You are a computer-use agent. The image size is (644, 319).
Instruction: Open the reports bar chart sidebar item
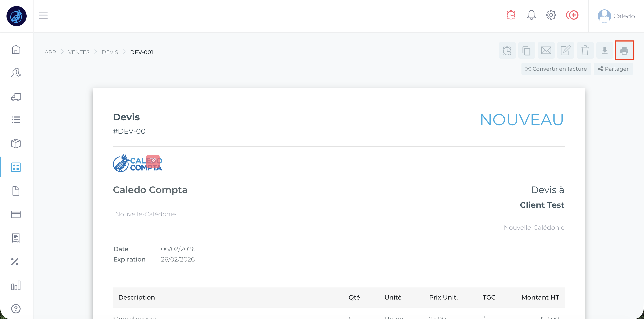(16, 285)
